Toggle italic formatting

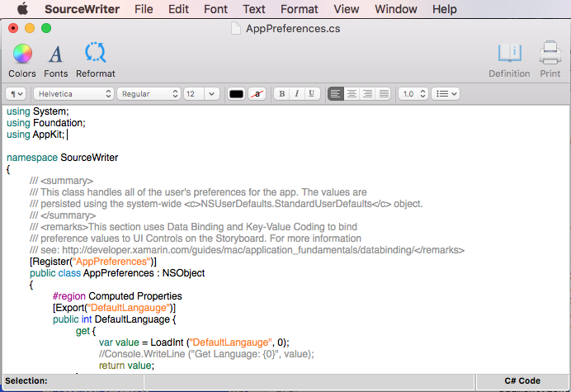point(297,94)
